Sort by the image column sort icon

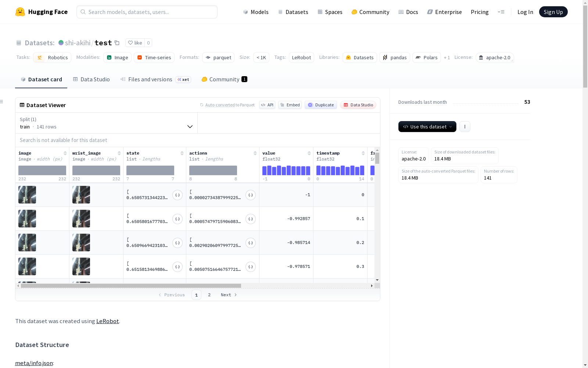[65, 153]
